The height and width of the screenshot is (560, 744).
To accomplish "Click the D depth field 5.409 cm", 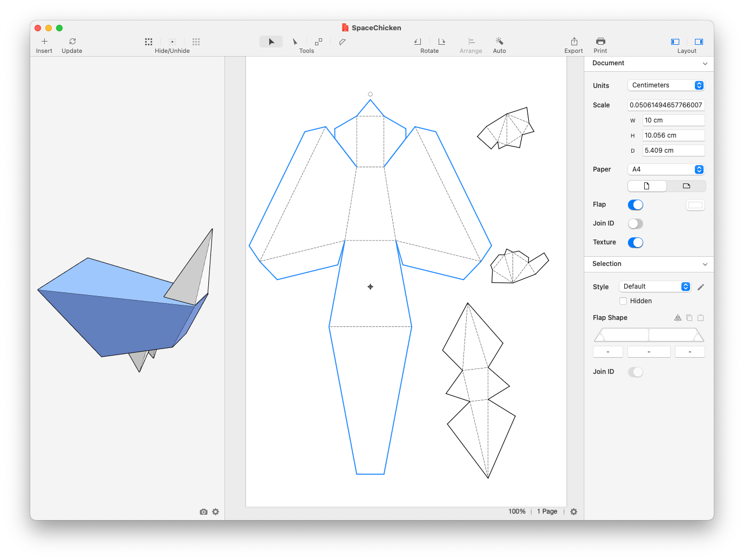I will coord(674,151).
